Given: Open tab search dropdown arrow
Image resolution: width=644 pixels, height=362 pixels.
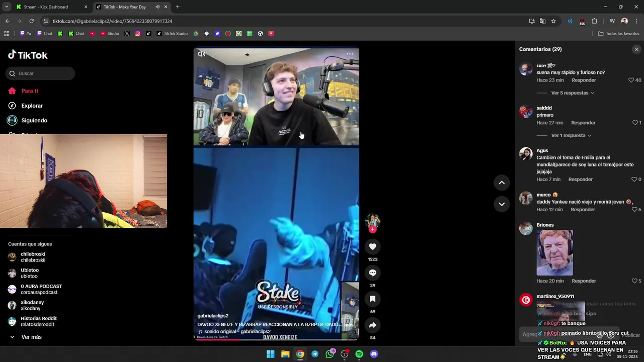Looking at the screenshot, I should point(7,7).
